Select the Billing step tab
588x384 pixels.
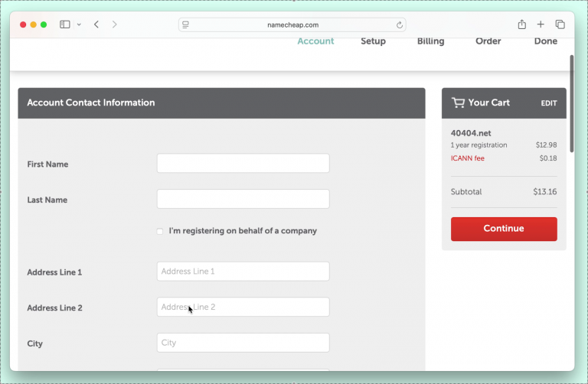430,41
